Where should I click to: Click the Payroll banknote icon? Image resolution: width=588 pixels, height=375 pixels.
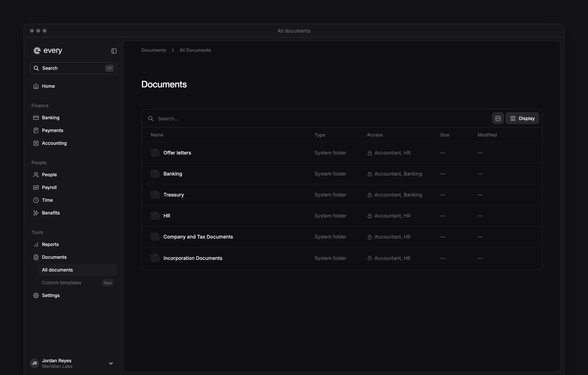coord(36,187)
